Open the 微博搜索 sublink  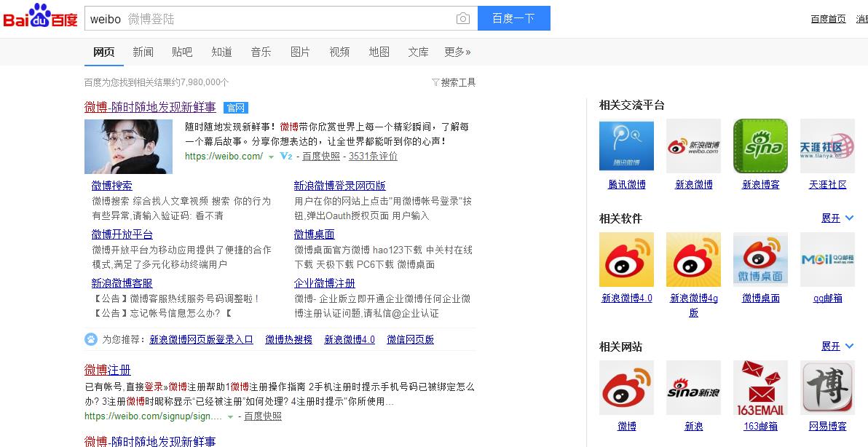112,186
